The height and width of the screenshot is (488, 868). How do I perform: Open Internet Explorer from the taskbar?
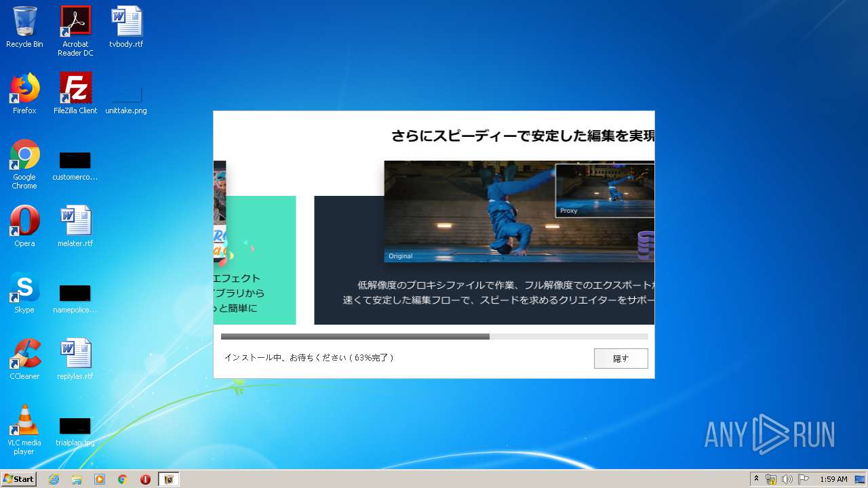coord(54,479)
